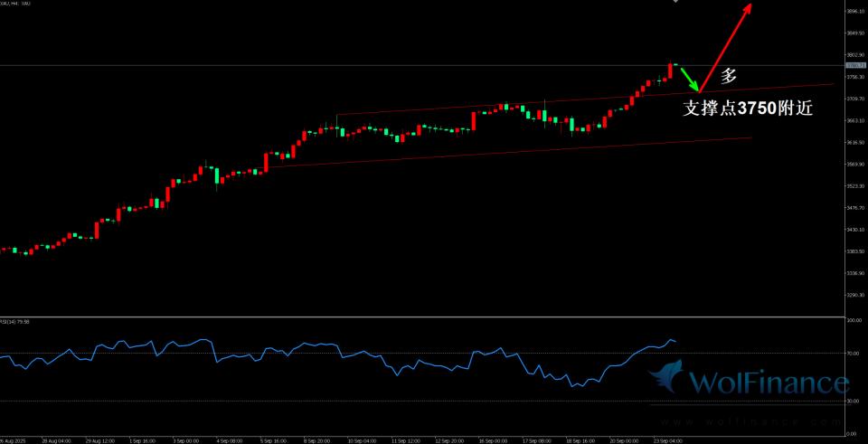Click the 23 Sep 04:00 time label
868x444 pixels.
pyautogui.click(x=667, y=441)
